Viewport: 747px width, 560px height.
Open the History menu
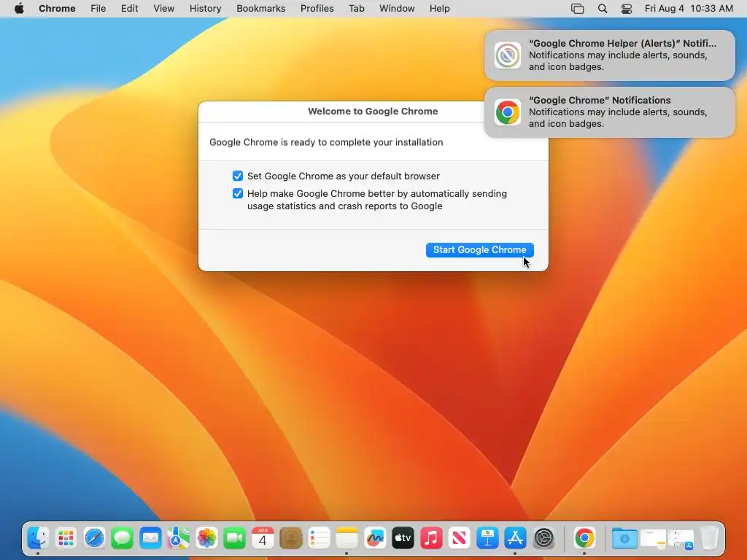tap(205, 9)
